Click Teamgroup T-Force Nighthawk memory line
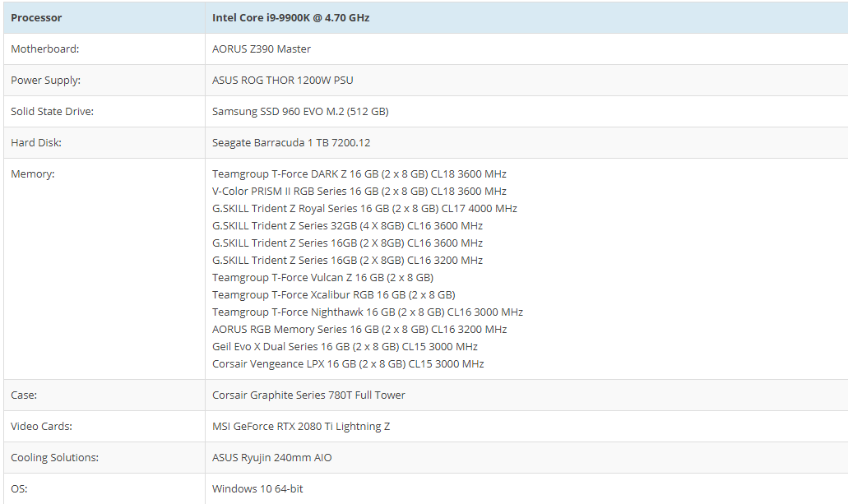 pyautogui.click(x=367, y=312)
